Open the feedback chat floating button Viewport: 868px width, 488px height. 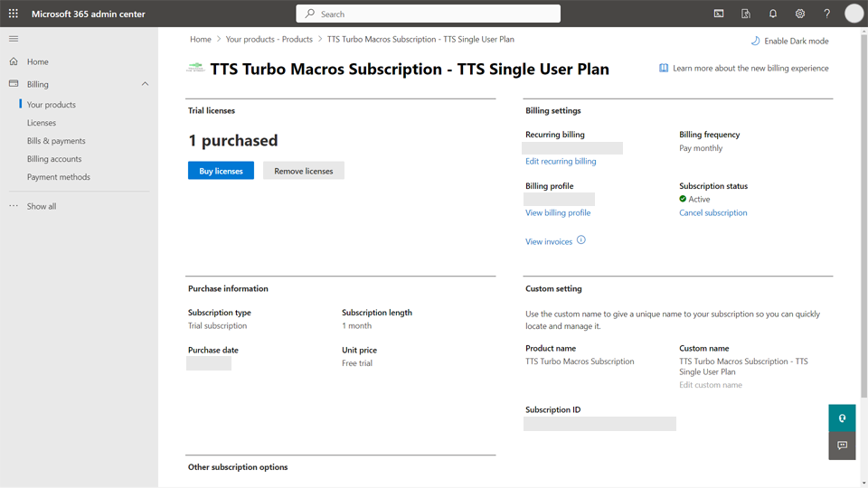click(842, 446)
